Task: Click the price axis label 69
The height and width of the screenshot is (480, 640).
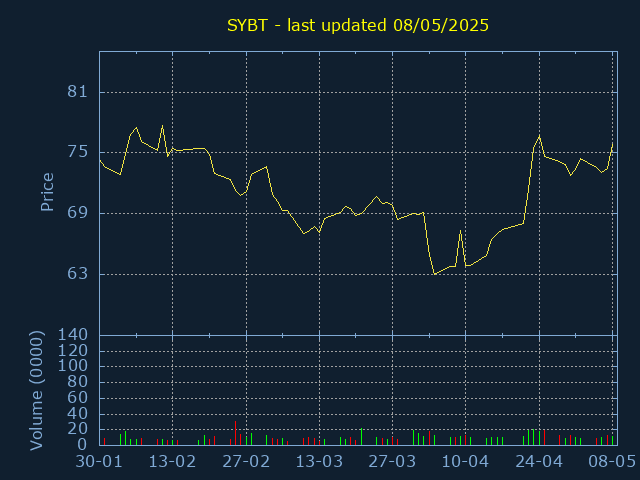Action: click(x=78, y=213)
